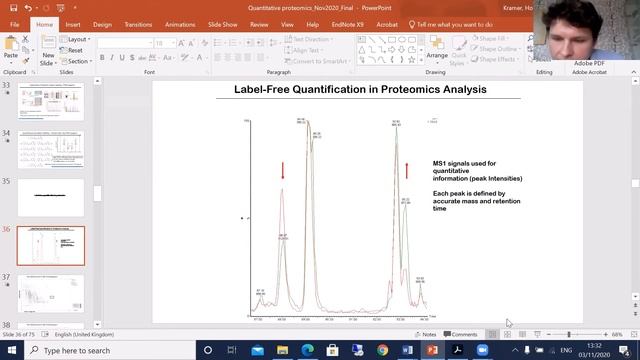This screenshot has width=640, height=360.
Task: Start Slide Show from status bar icon
Action: 538,334
